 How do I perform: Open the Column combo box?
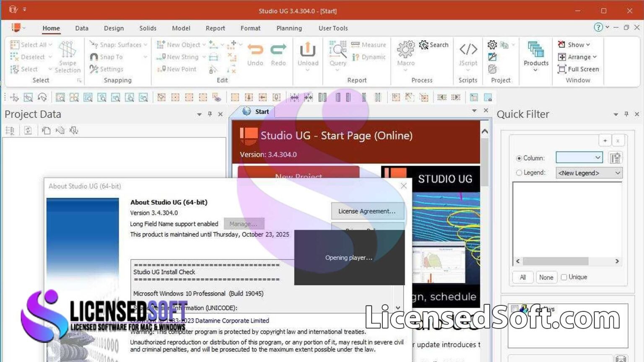579,158
